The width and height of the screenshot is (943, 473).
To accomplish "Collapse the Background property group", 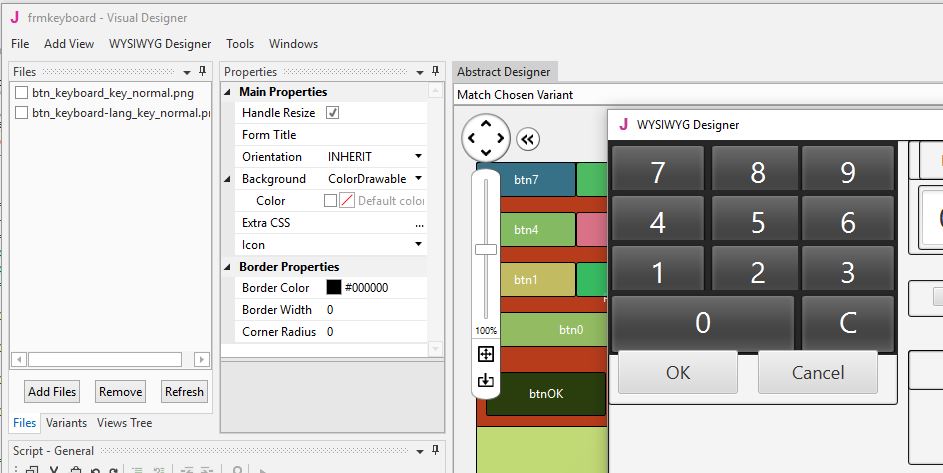I will (228, 179).
